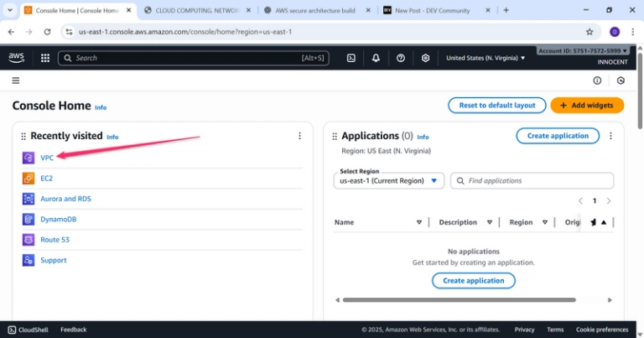Click the Applications table horizontal scrollbar

pyautogui.click(x=460, y=299)
